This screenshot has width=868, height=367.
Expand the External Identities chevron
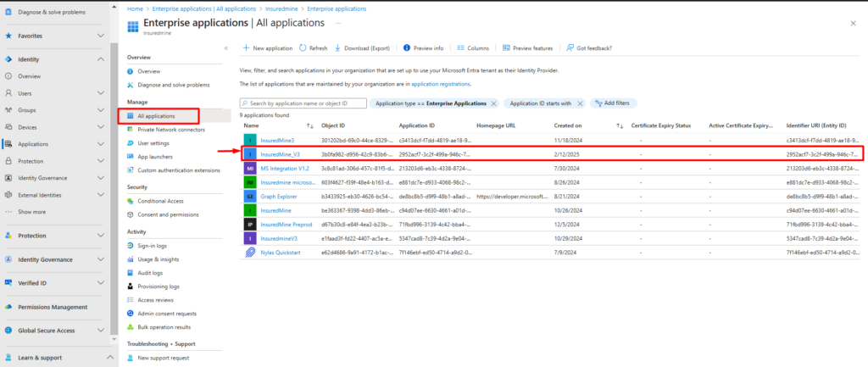pyautogui.click(x=101, y=195)
